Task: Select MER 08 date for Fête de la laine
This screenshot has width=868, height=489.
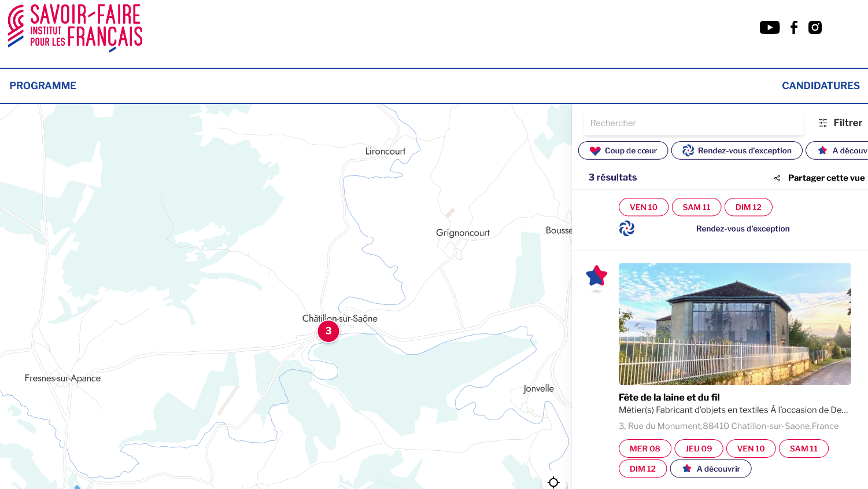Action: pyautogui.click(x=645, y=448)
